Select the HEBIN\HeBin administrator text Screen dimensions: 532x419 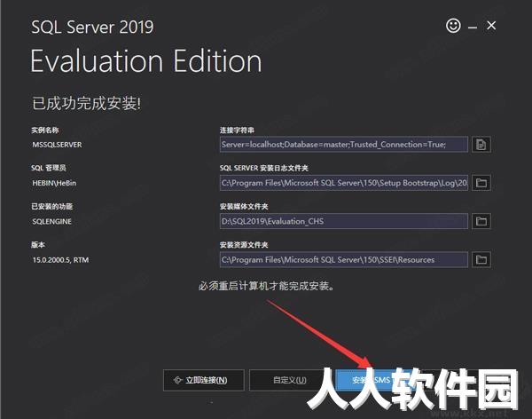click(x=54, y=183)
